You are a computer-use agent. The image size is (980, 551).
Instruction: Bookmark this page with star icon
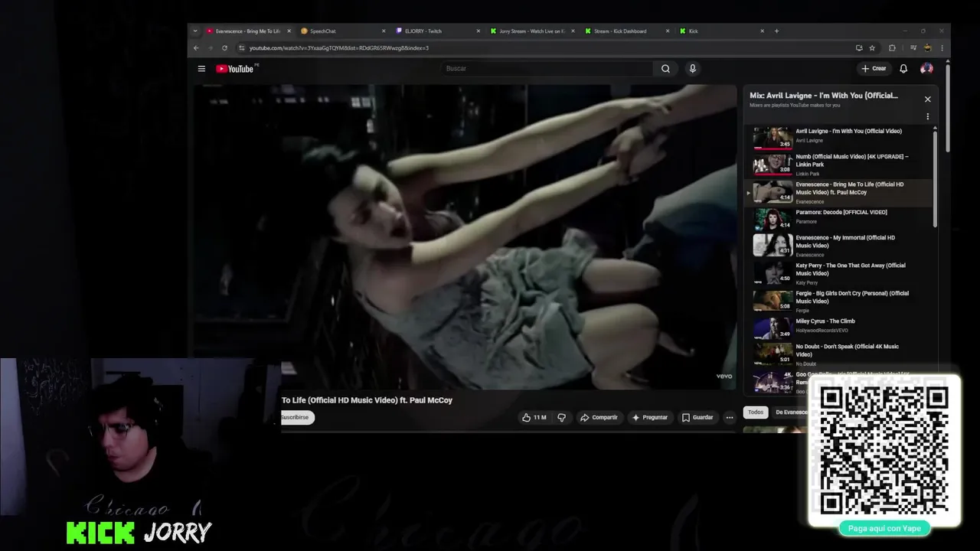[872, 48]
